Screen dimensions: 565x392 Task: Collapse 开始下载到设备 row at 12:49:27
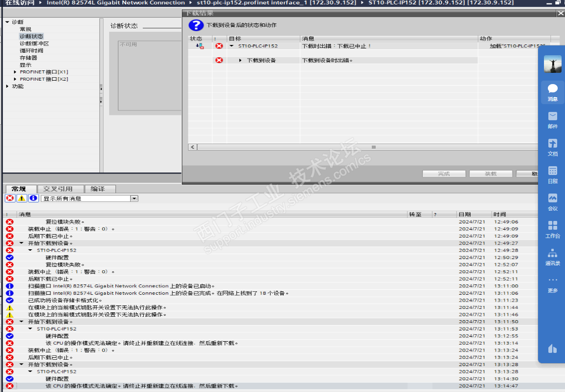[x=22, y=243]
